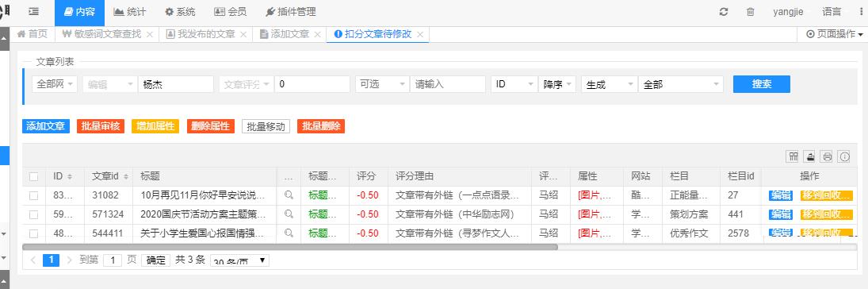Go to next page arrow
The height and width of the screenshot is (289, 868).
point(69,260)
